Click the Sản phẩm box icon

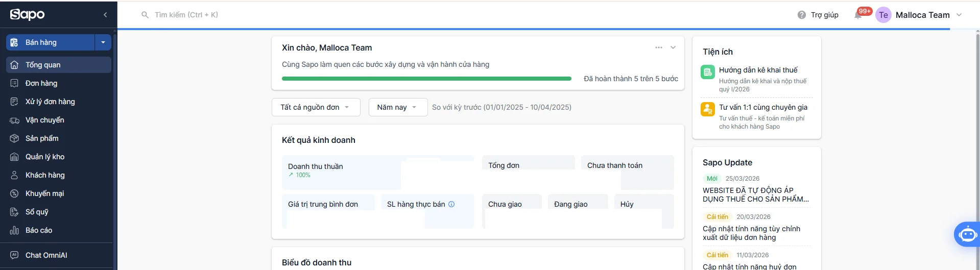pos(14,138)
